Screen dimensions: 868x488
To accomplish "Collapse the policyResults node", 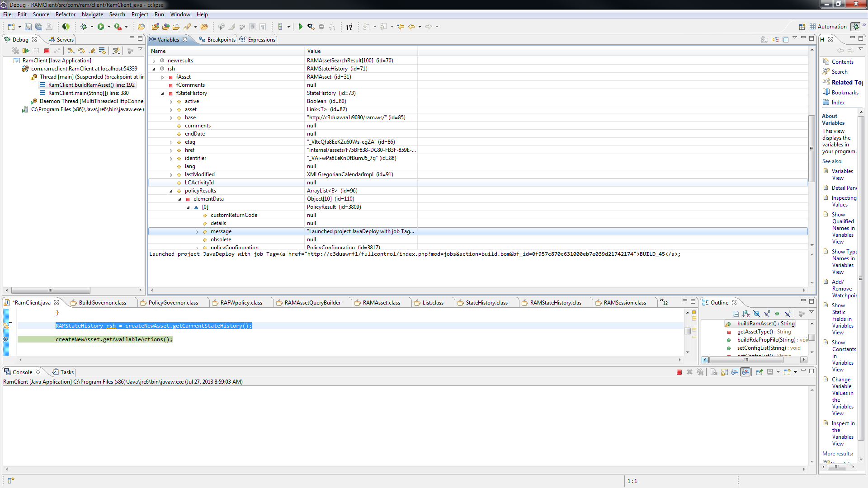I will pyautogui.click(x=171, y=191).
